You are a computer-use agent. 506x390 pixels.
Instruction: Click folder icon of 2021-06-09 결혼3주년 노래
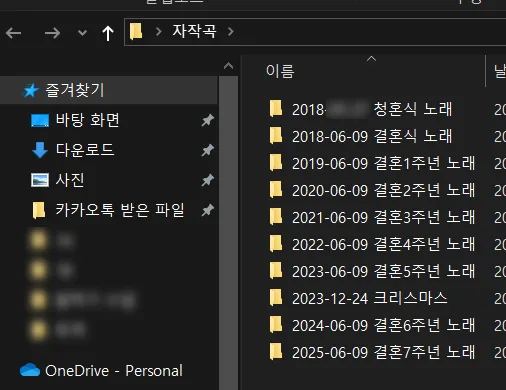276,217
